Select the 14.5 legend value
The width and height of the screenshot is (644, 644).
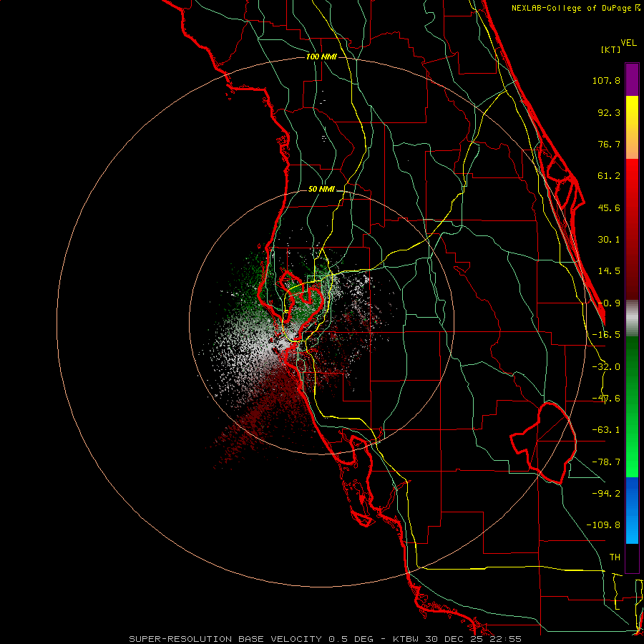[x=609, y=271]
